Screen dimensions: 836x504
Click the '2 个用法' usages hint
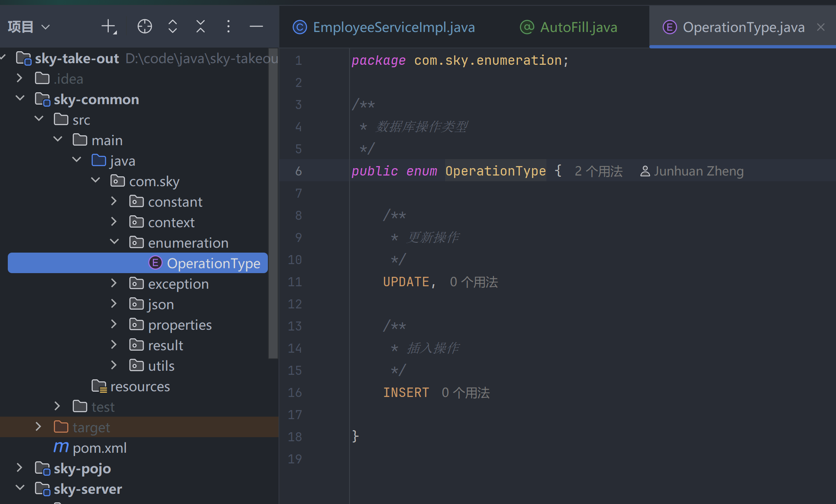598,171
